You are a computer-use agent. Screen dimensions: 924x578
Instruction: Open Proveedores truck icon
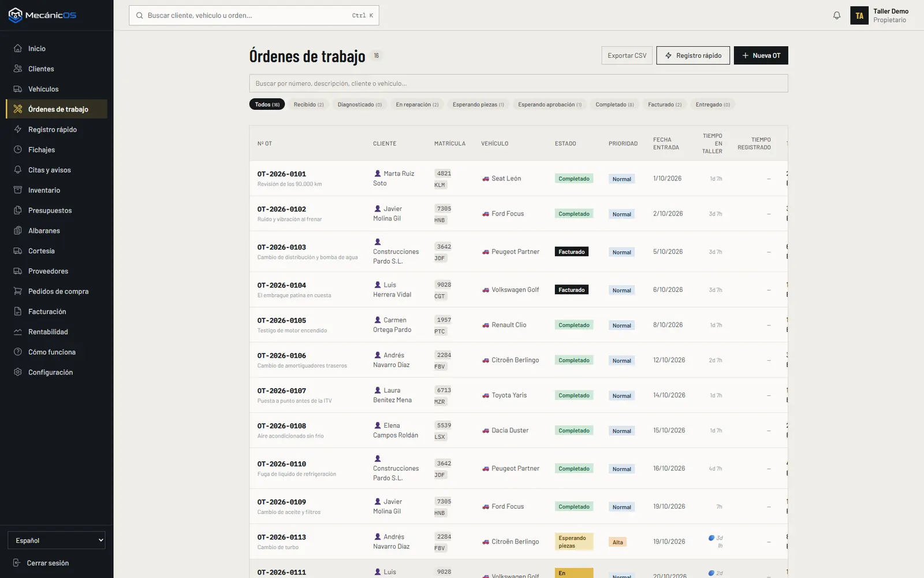(x=18, y=271)
